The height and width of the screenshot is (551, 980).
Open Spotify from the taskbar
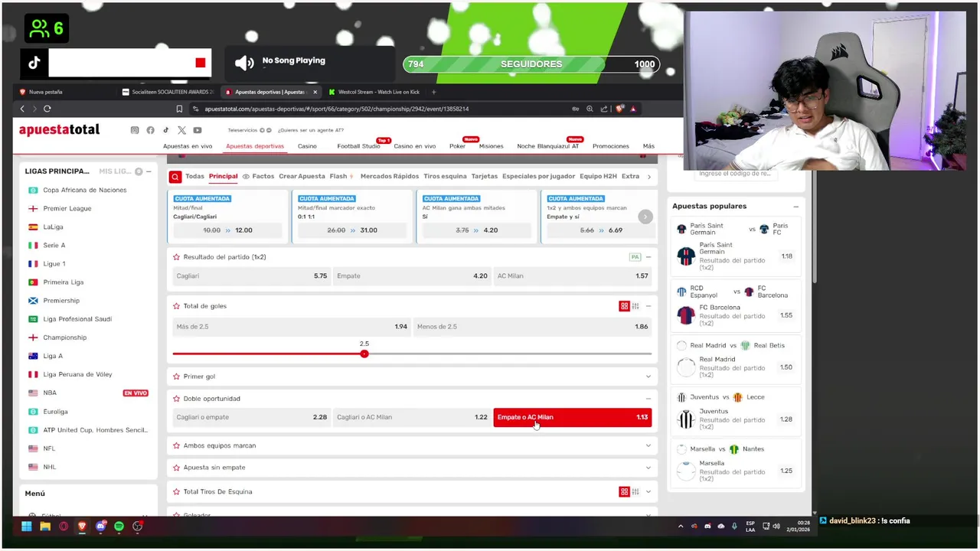119,527
